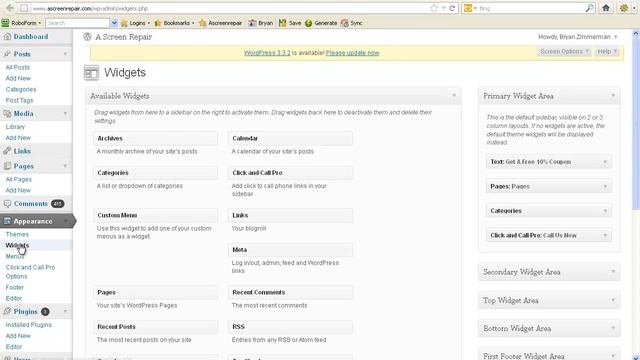This screenshot has width=640, height=360.
Task: Open Post Tags page
Action: click(20, 100)
